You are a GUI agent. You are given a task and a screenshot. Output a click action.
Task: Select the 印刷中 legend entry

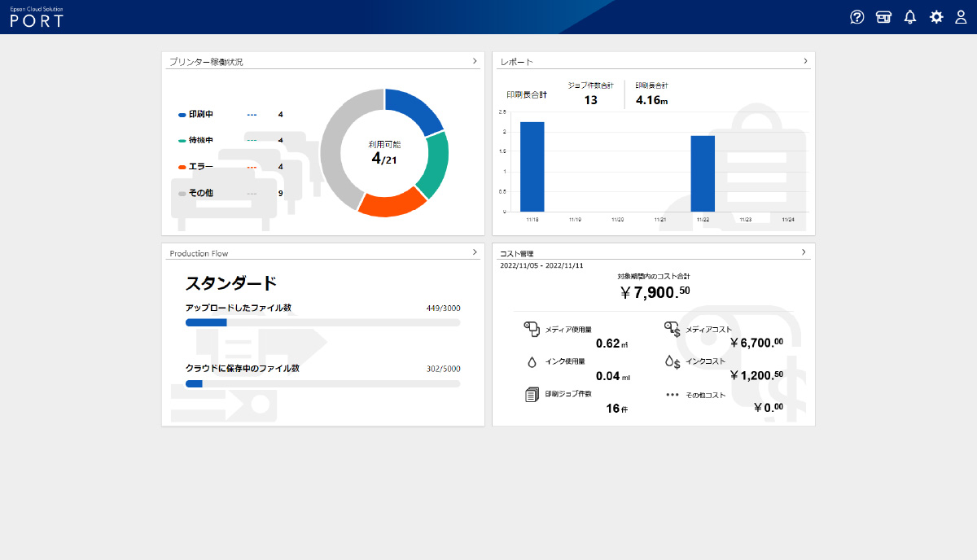[200, 115]
